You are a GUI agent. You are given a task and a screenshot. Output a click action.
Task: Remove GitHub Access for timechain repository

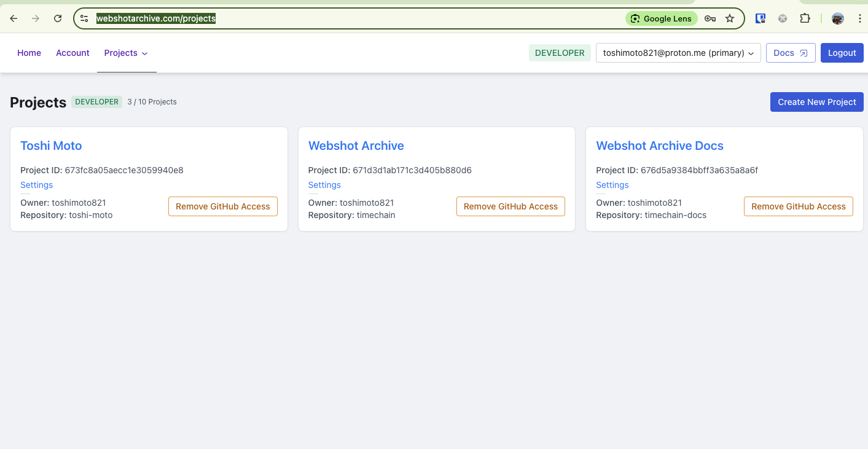[510, 206]
